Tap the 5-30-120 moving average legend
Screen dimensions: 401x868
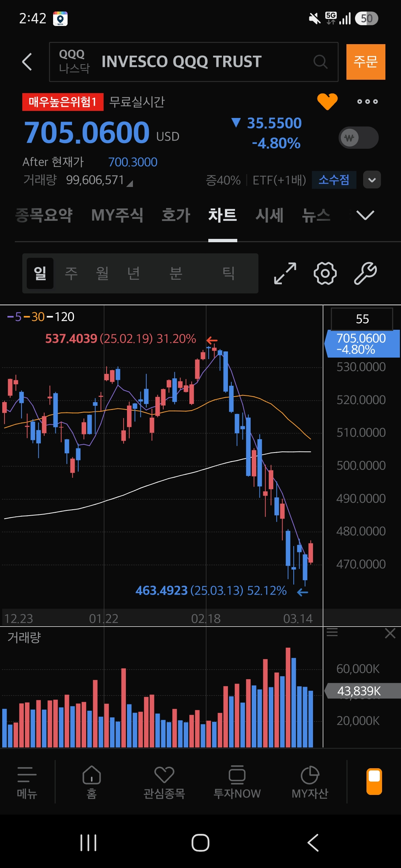tap(41, 317)
